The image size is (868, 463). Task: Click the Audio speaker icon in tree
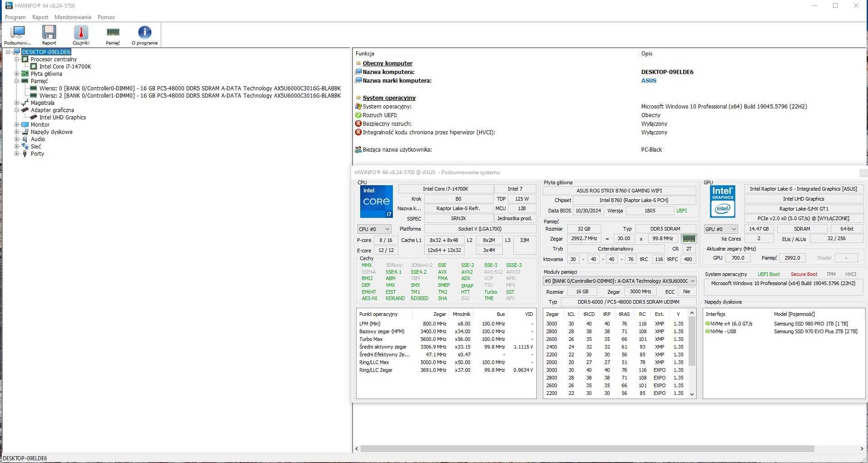(25, 139)
